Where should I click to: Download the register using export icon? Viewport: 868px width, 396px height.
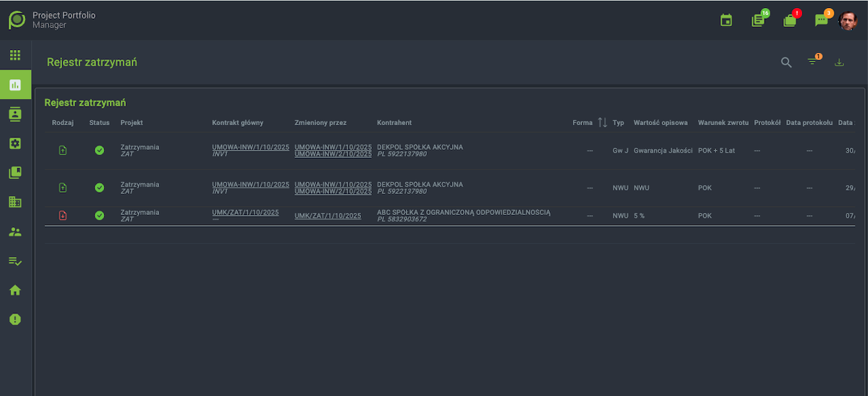coord(839,62)
